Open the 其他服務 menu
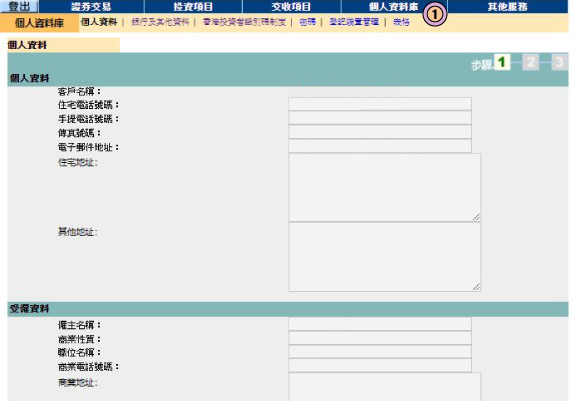 (x=508, y=6)
